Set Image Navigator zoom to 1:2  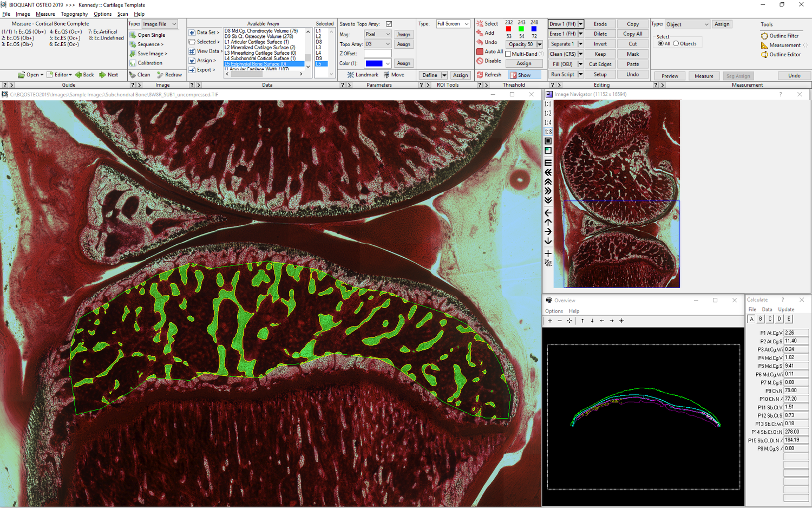pyautogui.click(x=548, y=113)
